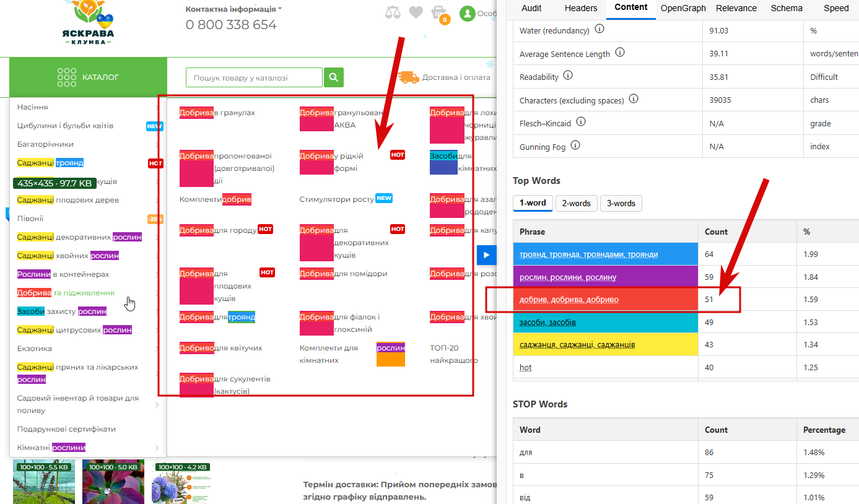Click the delivery truck icon
The width and height of the screenshot is (859, 504).
click(409, 77)
